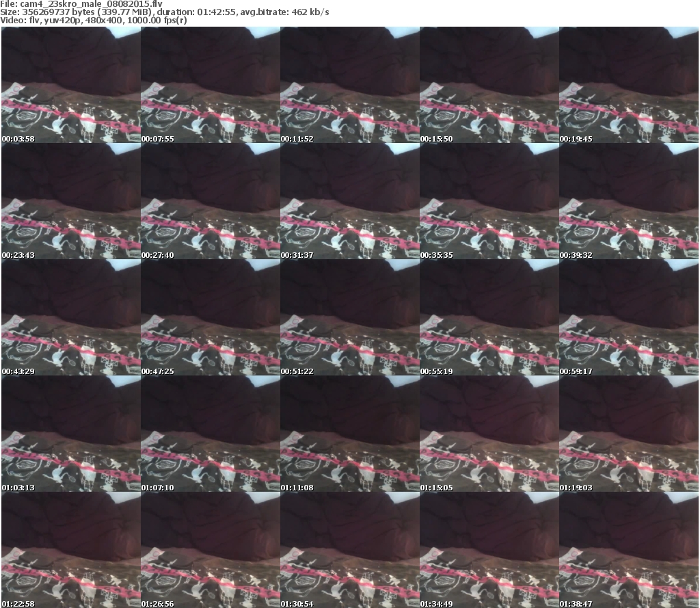Choose the thumbnail at 01:11:08
Image resolution: width=700 pixels, height=608 pixels.
click(350, 434)
